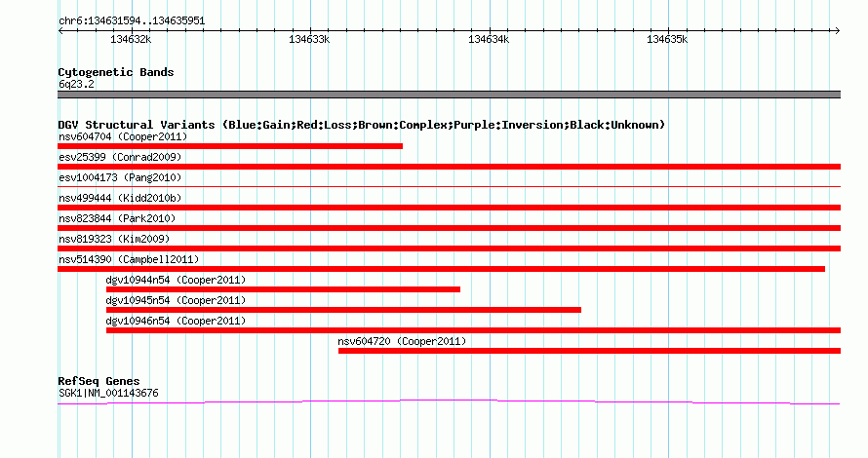Click nsv499444 (Kidd2010b) variant label

[120, 198]
